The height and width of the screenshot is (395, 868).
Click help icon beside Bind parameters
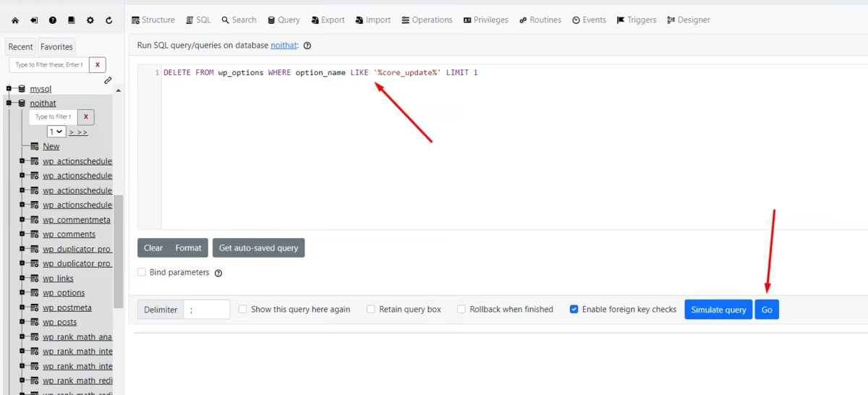tap(218, 273)
